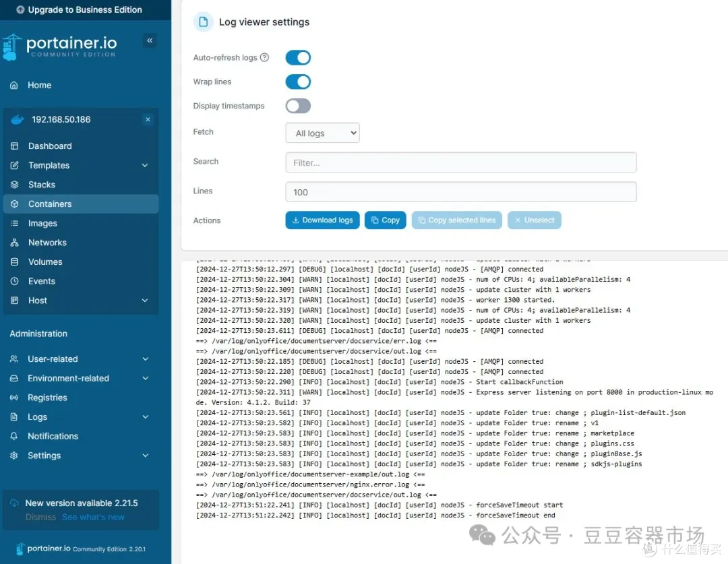Click the Download logs button
Image resolution: width=728 pixels, height=564 pixels.
[x=322, y=220]
